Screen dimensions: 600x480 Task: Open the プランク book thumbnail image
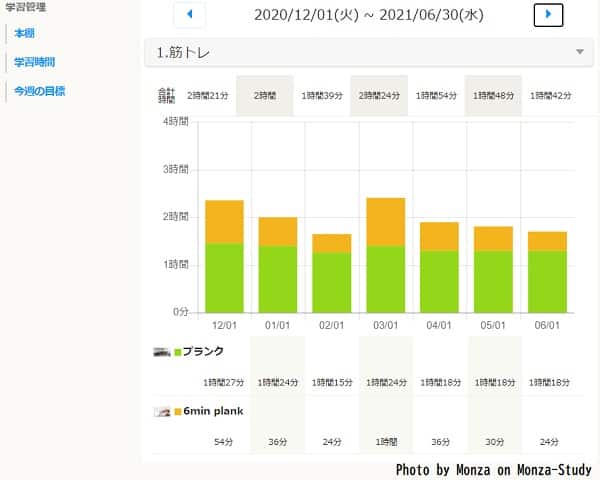[x=162, y=352]
